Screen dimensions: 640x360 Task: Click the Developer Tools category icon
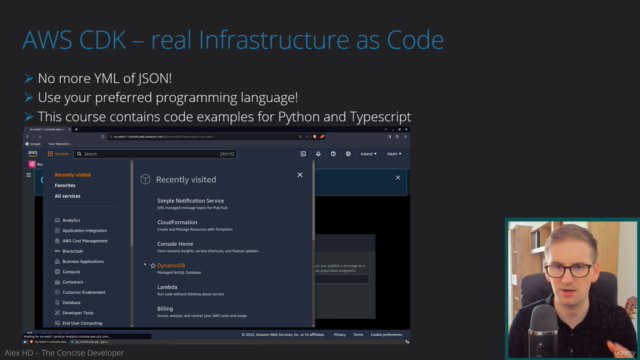click(x=57, y=313)
